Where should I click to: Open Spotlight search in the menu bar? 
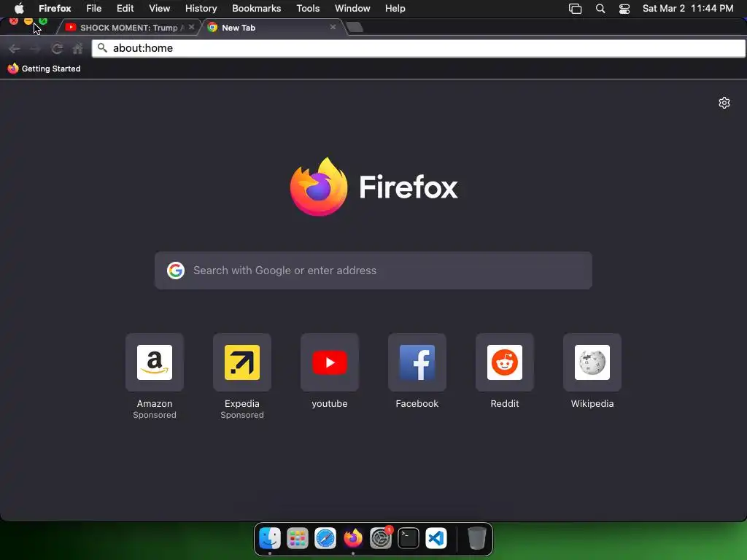600,9
